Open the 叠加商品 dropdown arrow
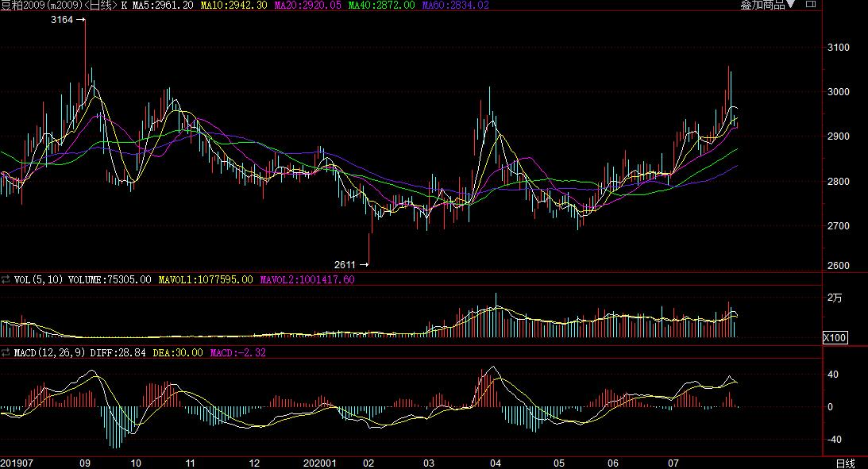Image resolution: width=868 pixels, height=469 pixels. tap(790, 5)
